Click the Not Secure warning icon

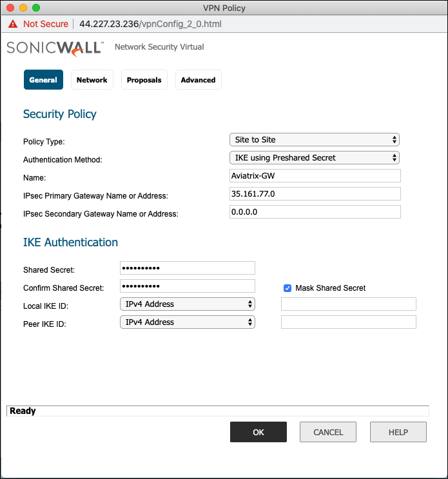point(13,24)
